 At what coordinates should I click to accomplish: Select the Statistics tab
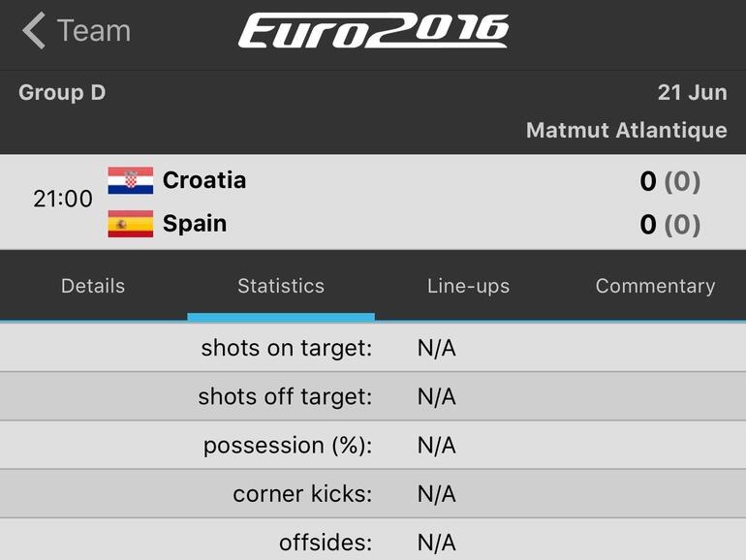tap(281, 286)
